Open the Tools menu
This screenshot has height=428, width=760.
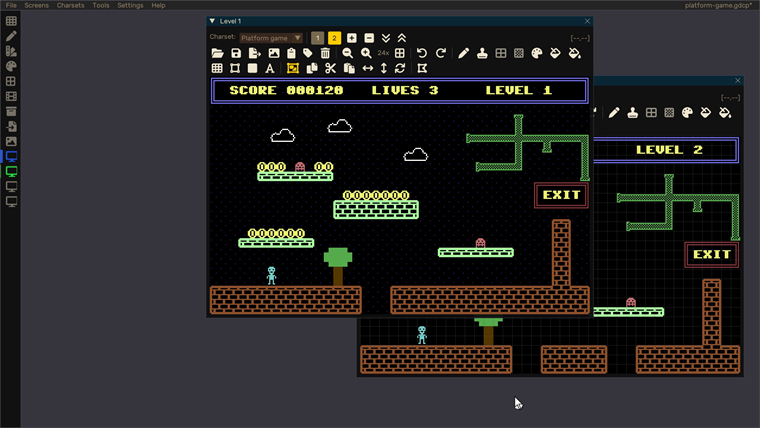[x=101, y=5]
